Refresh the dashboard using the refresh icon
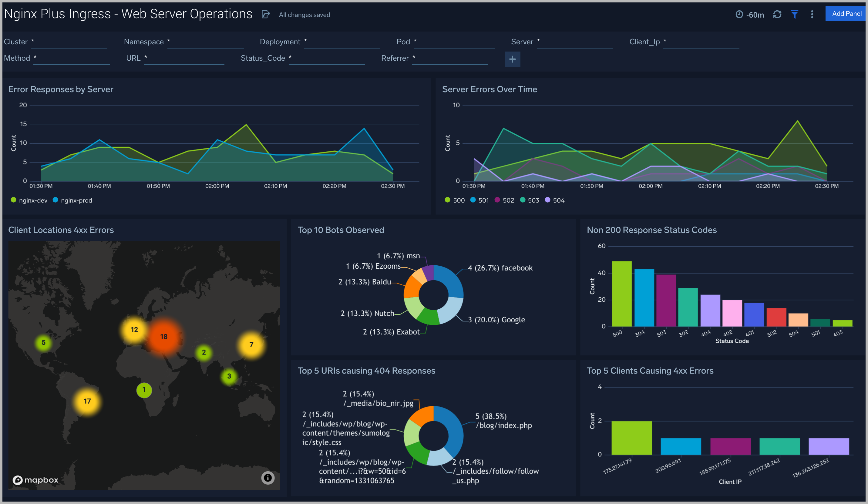Viewport: 868px width, 504px height. point(777,15)
